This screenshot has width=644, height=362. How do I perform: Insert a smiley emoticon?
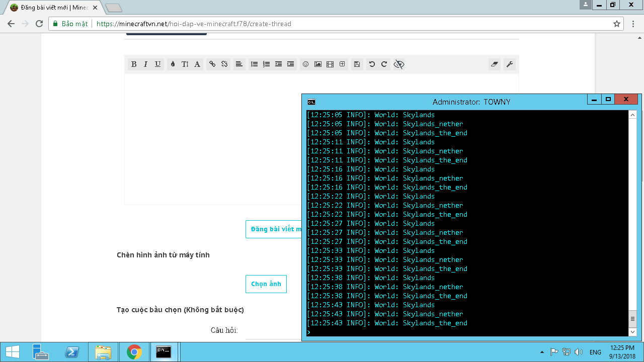click(x=305, y=64)
